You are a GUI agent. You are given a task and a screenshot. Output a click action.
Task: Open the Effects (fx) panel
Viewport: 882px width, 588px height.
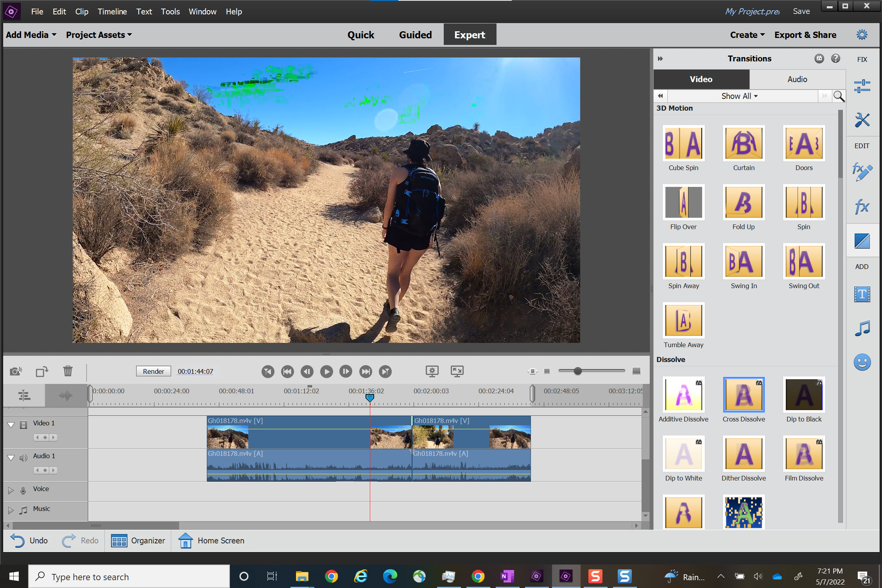pyautogui.click(x=862, y=206)
